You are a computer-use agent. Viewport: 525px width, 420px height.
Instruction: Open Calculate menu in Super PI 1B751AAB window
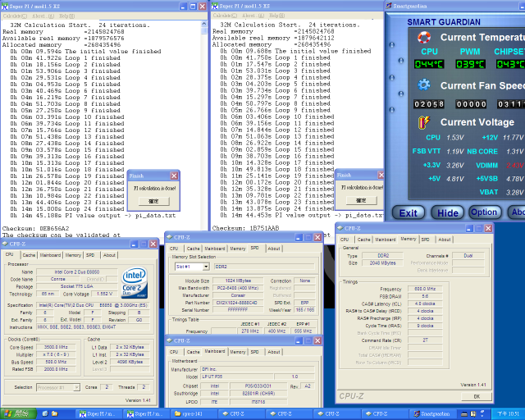pyautogui.click(x=225, y=16)
